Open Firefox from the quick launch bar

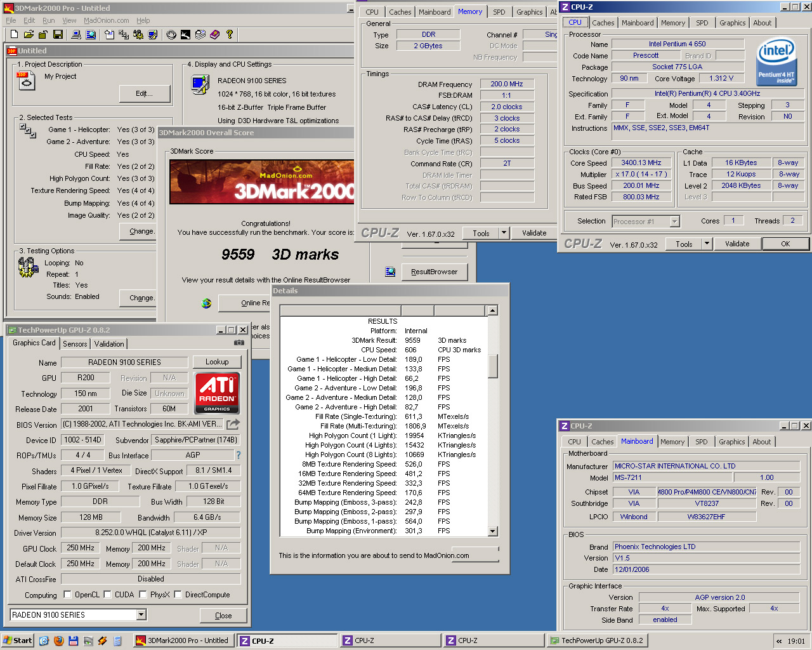[x=58, y=640]
